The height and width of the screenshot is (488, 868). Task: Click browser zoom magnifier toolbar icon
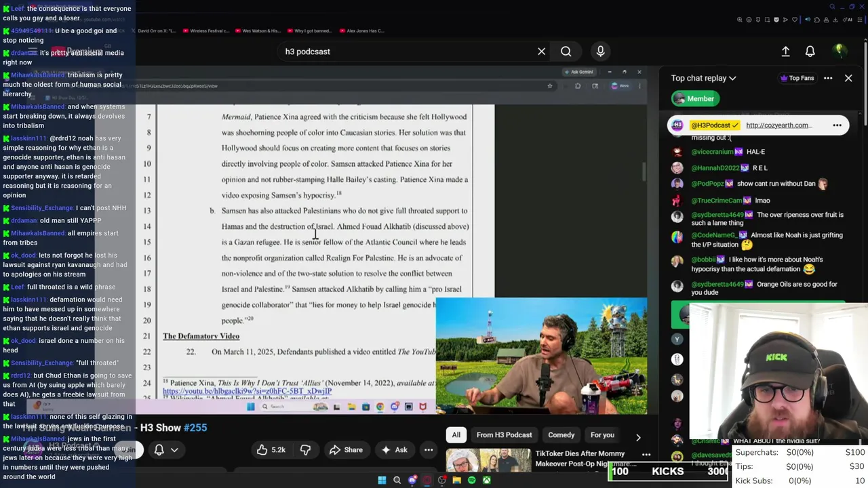tap(740, 20)
